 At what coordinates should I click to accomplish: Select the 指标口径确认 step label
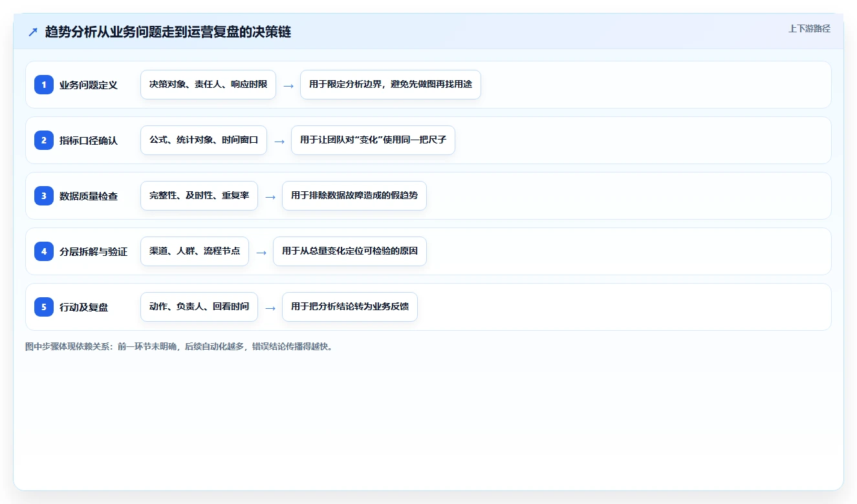[x=89, y=140]
